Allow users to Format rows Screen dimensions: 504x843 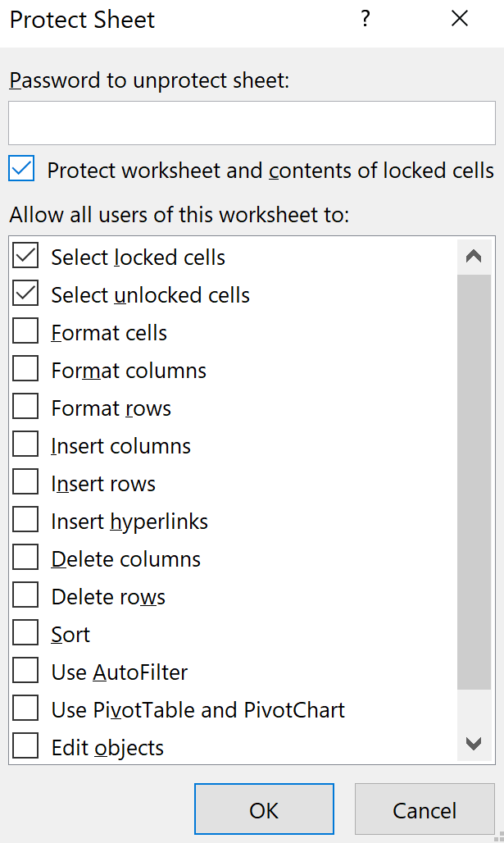point(26,408)
